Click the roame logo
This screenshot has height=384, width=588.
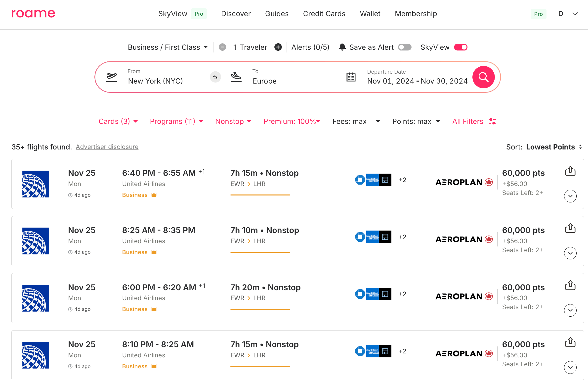coord(33,13)
